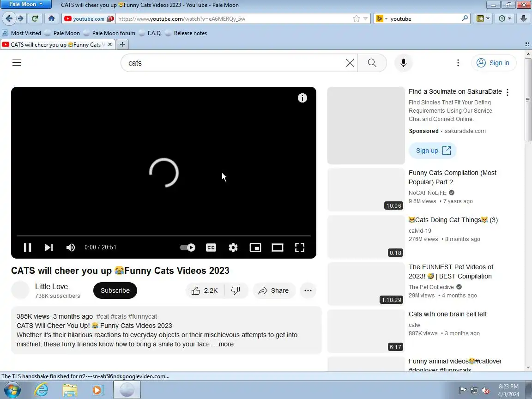This screenshot has width=532, height=399.
Task: Open the bookmarks toolbar button menu
Action: tap(483, 18)
